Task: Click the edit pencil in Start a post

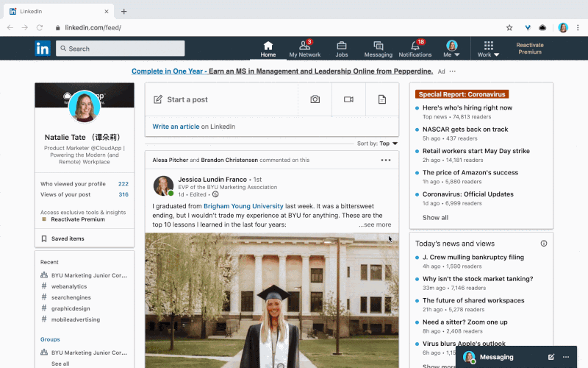Action: pos(158,99)
